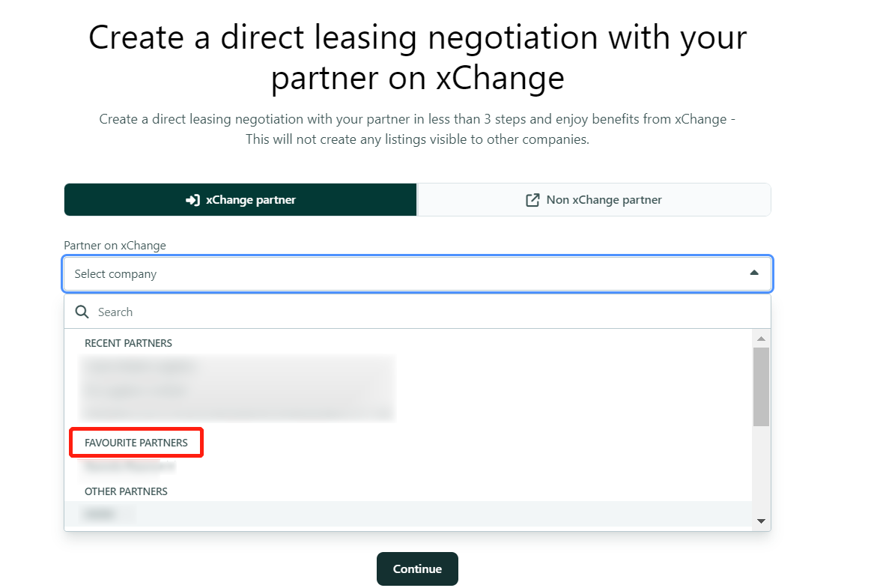Choose the blurred company under Favourite Partners
This screenshot has height=588, width=871.
tap(130, 467)
